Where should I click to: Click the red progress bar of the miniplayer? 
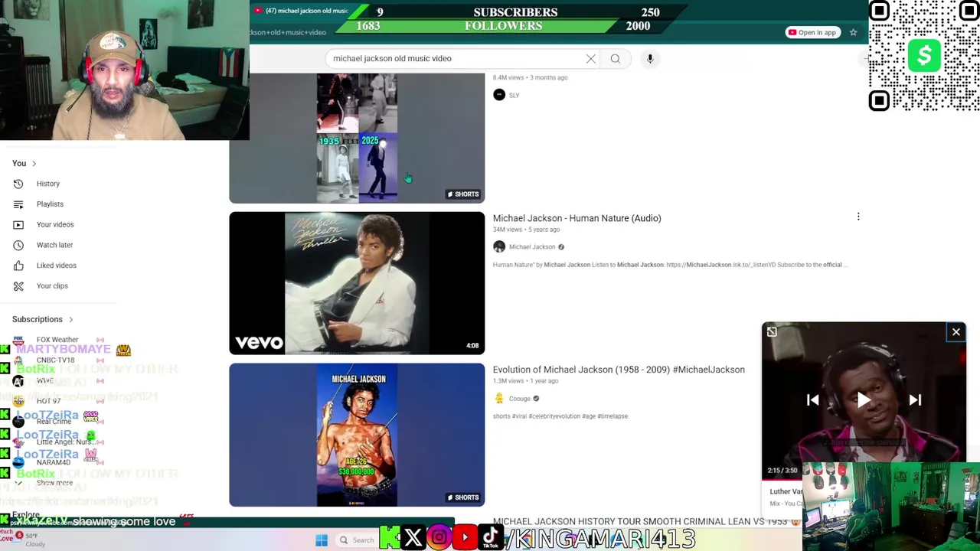[782, 479]
